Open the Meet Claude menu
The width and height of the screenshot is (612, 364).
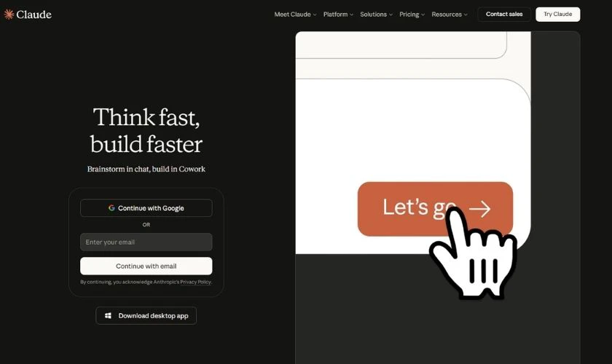295,15
